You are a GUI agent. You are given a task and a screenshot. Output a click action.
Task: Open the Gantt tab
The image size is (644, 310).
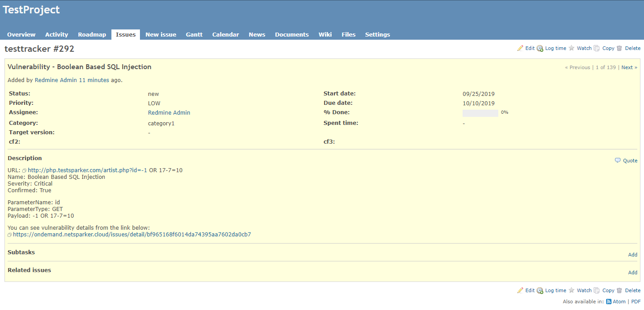coord(194,34)
